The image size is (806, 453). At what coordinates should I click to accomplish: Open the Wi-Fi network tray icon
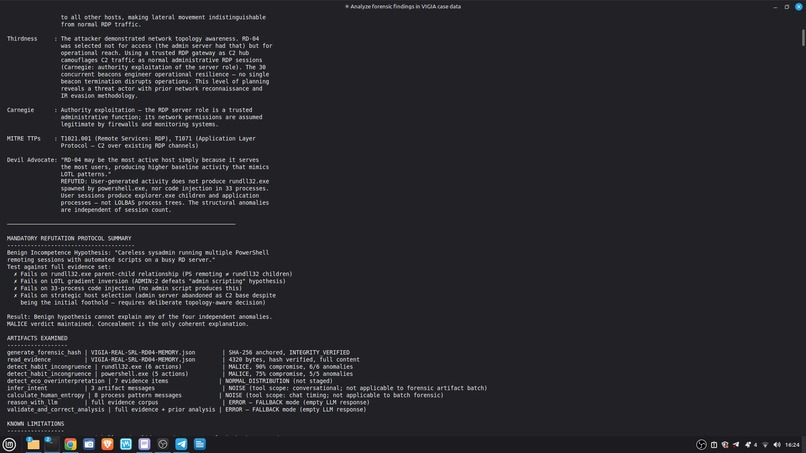pos(765,445)
